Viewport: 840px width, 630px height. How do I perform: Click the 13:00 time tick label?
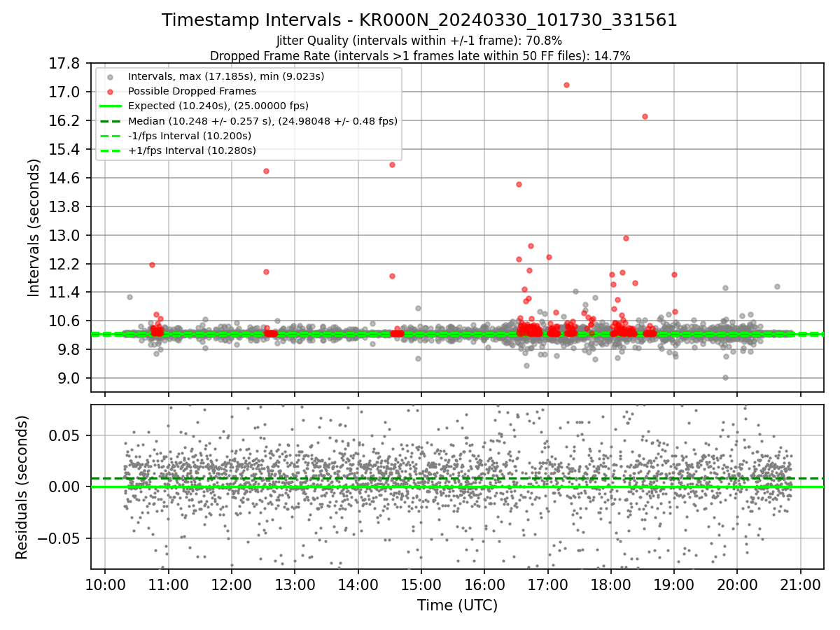pyautogui.click(x=295, y=584)
